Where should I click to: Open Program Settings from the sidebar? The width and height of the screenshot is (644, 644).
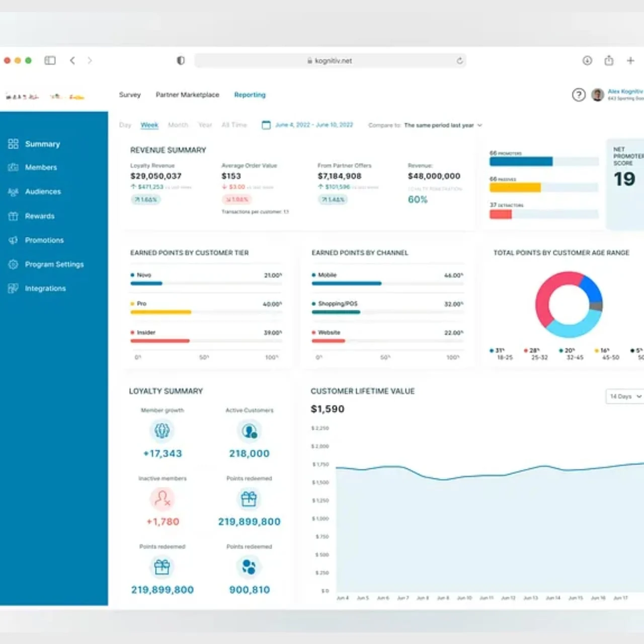coord(13,264)
